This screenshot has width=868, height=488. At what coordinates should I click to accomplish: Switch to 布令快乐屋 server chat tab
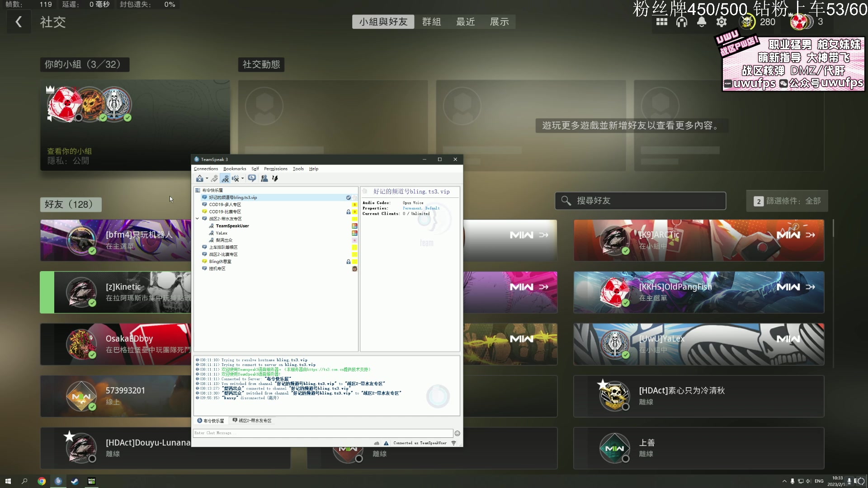tap(211, 421)
